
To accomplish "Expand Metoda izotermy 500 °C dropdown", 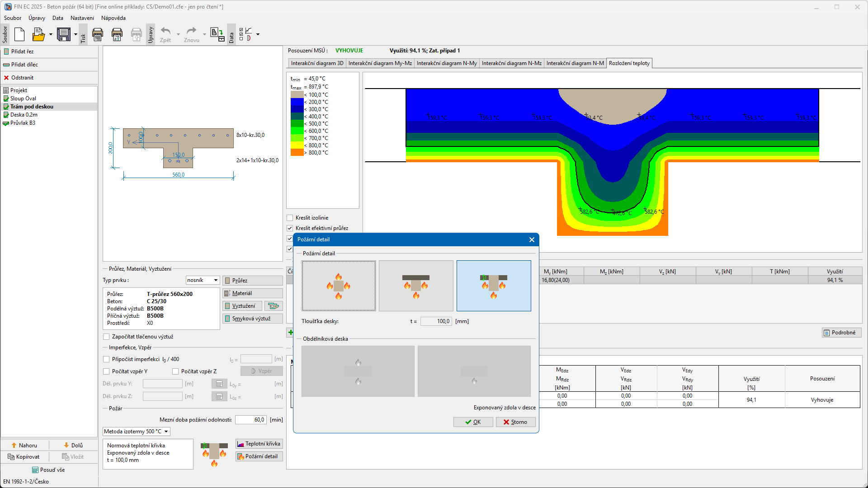I will pos(136,432).
